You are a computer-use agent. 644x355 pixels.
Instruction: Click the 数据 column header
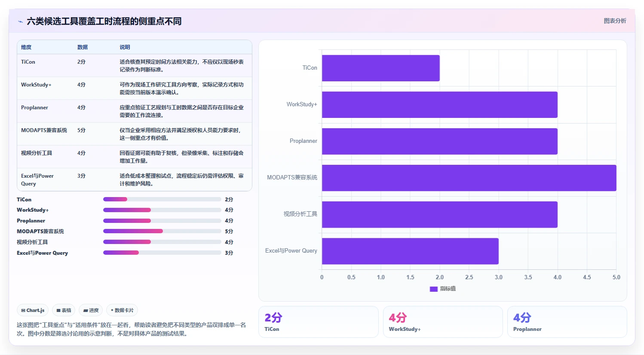(83, 47)
